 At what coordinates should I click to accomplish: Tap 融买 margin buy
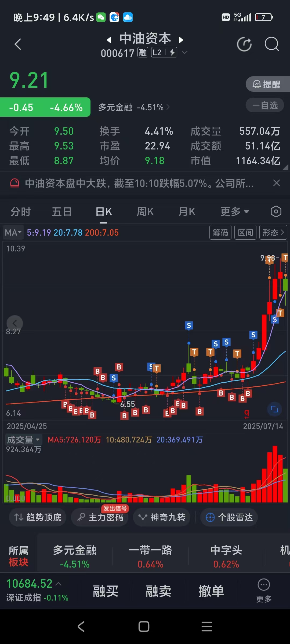pos(106,591)
